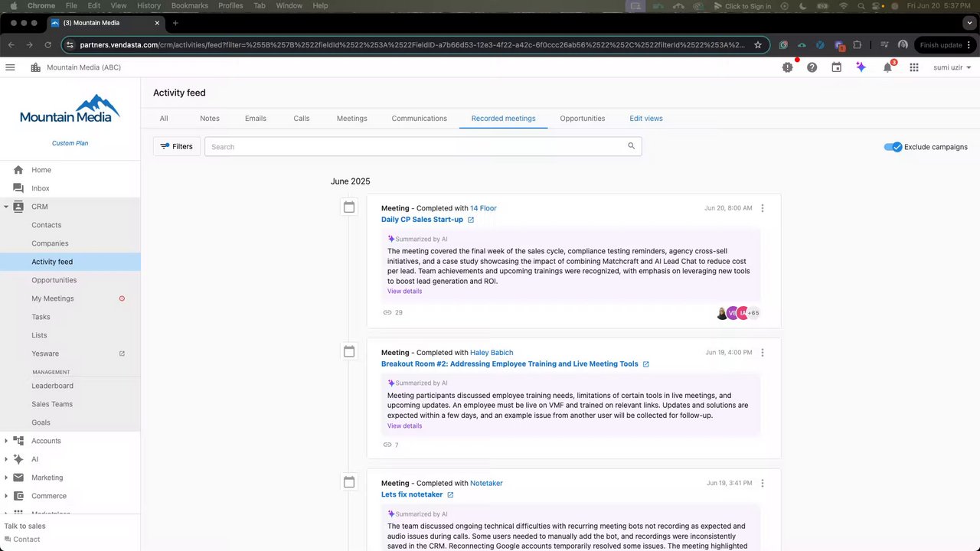Bookmark this page with the star icon
The height and width of the screenshot is (551, 980).
coord(758,45)
